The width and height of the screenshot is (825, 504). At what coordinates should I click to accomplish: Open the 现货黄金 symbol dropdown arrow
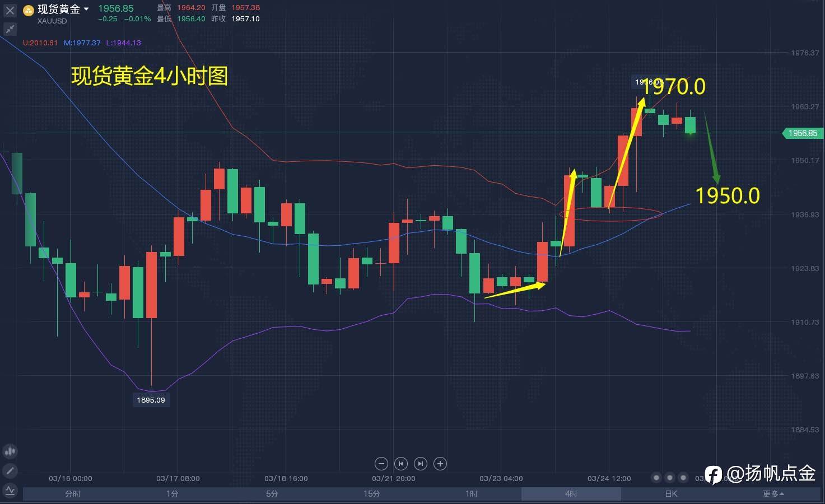[x=86, y=10]
